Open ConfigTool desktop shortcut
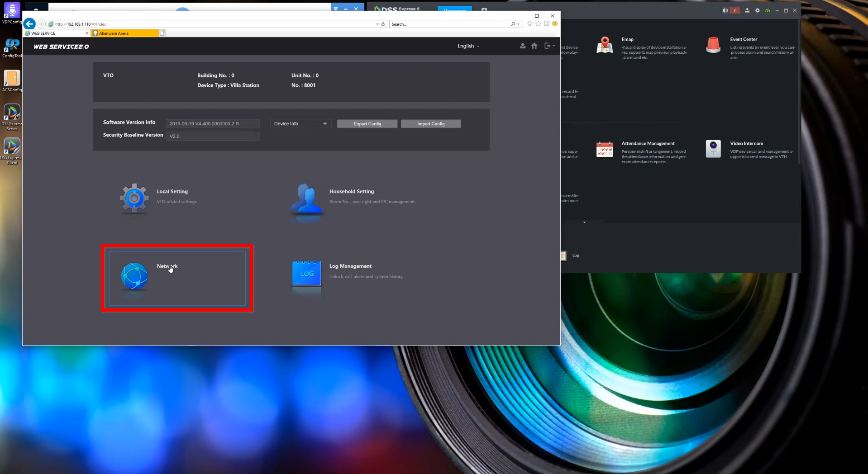This screenshot has width=868, height=474. (x=12, y=47)
